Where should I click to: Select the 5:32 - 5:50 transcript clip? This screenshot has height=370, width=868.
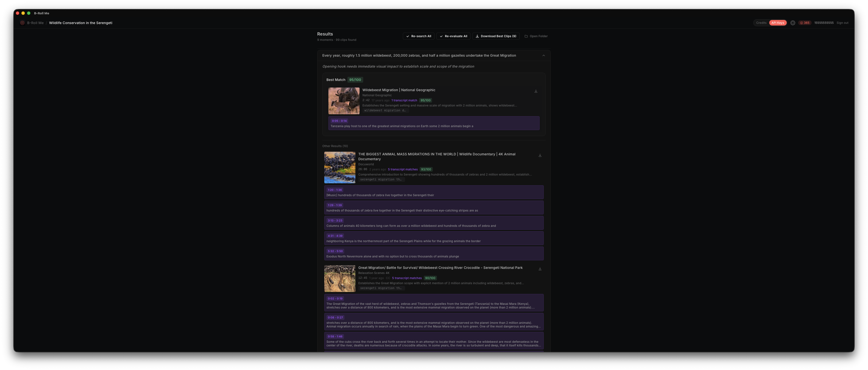(x=434, y=254)
